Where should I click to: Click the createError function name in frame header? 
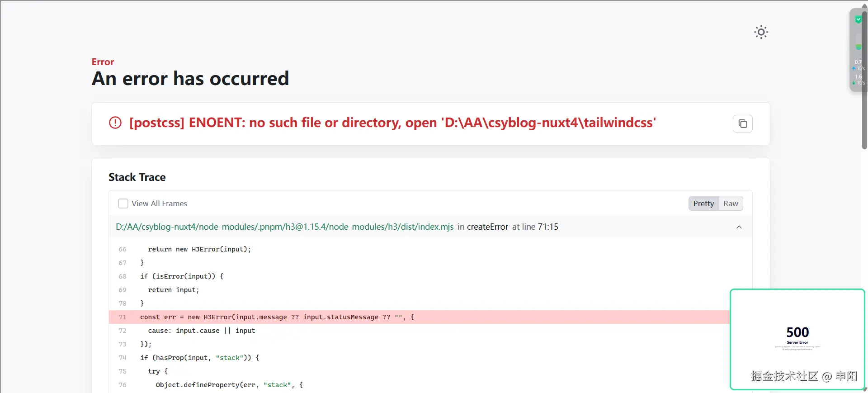pyautogui.click(x=487, y=227)
